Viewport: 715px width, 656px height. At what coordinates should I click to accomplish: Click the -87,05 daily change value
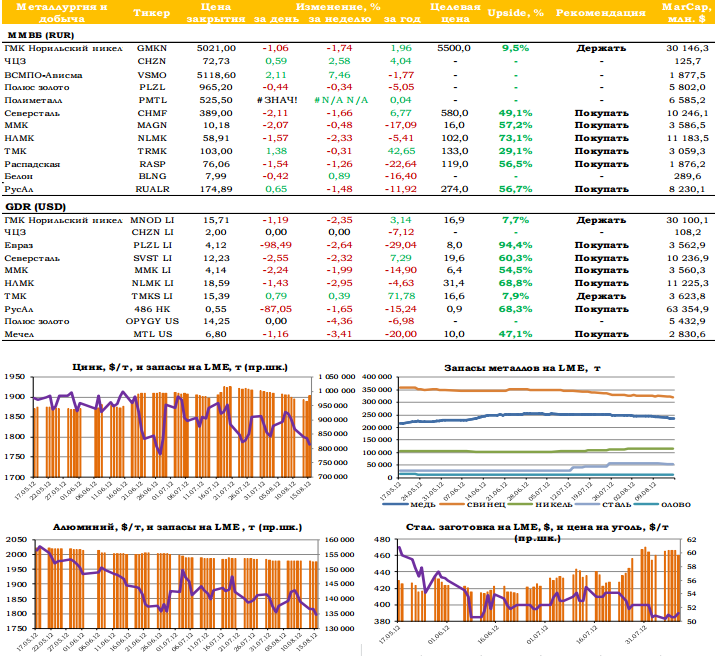point(276,309)
